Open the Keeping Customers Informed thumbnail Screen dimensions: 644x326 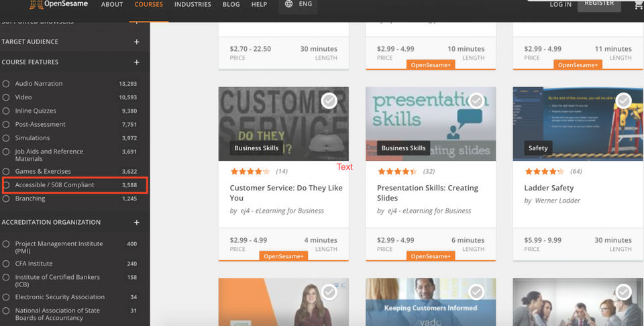tap(431, 302)
